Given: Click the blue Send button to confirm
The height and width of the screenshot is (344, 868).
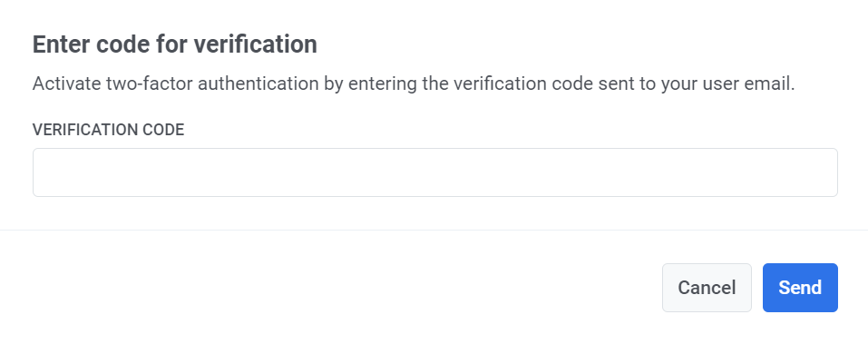Looking at the screenshot, I should pos(800,288).
